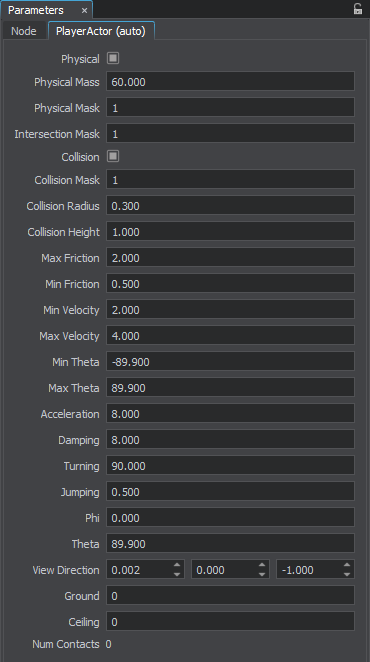Increase View Direction X value arrow
The image size is (370, 662).
(x=177, y=565)
